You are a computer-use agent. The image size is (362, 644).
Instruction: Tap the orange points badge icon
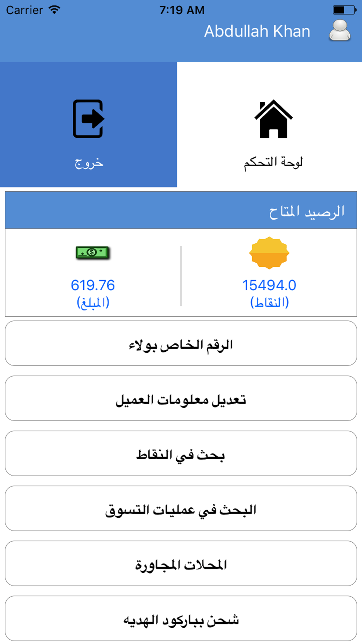pyautogui.click(x=269, y=253)
